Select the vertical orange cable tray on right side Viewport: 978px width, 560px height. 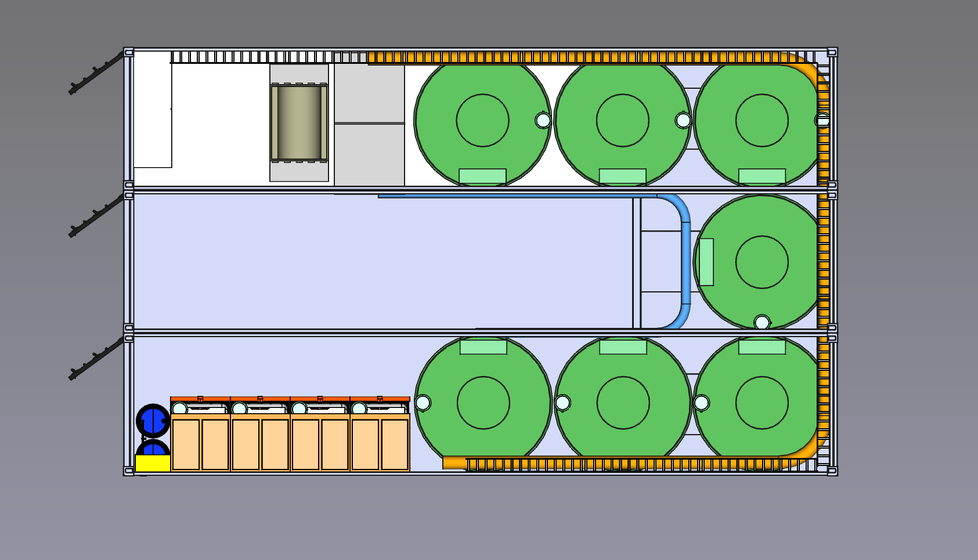[x=823, y=261]
